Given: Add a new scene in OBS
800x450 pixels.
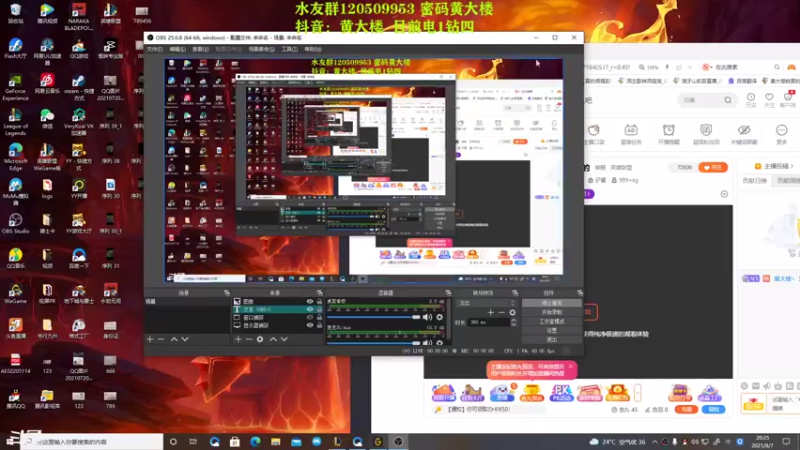Looking at the screenshot, I should 150,339.
